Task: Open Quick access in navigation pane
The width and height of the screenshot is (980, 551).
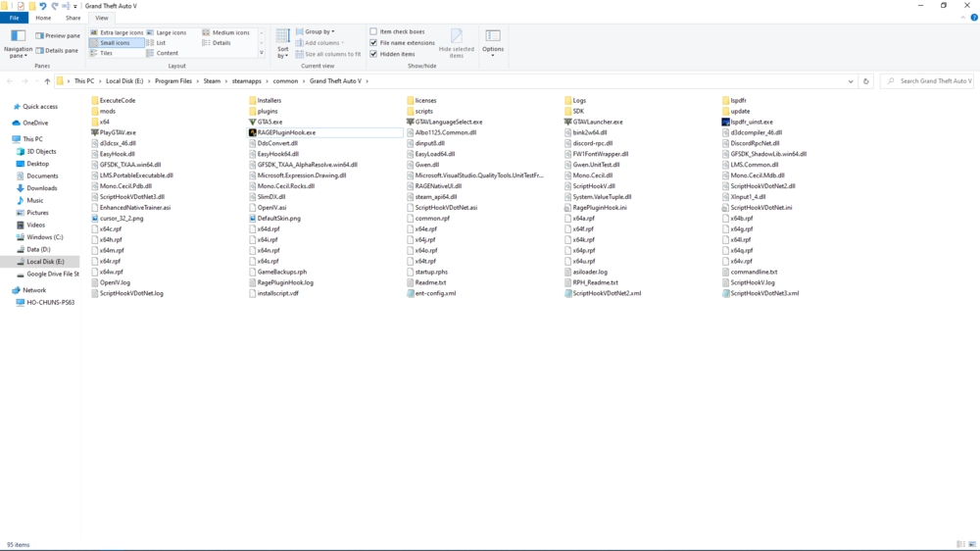Action: tap(35, 107)
